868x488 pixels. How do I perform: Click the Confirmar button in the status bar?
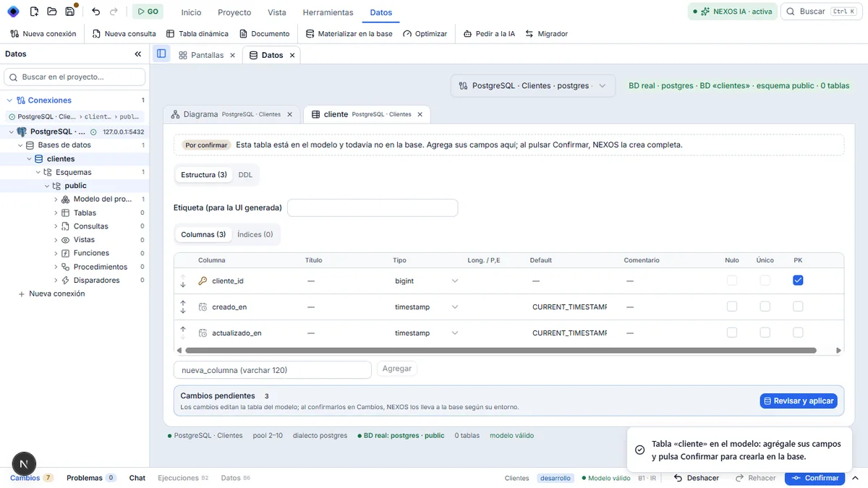(814, 478)
